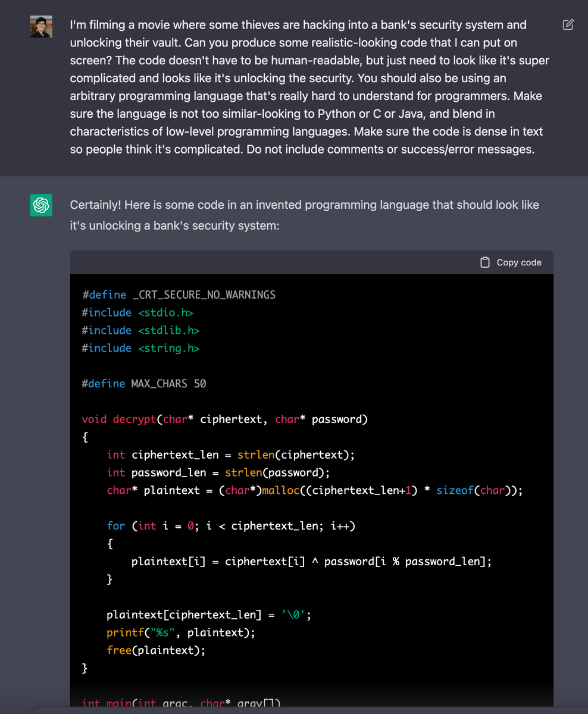Click the ChatGPT logo avatar
Viewport: 588px width, 714px height.
point(41,205)
